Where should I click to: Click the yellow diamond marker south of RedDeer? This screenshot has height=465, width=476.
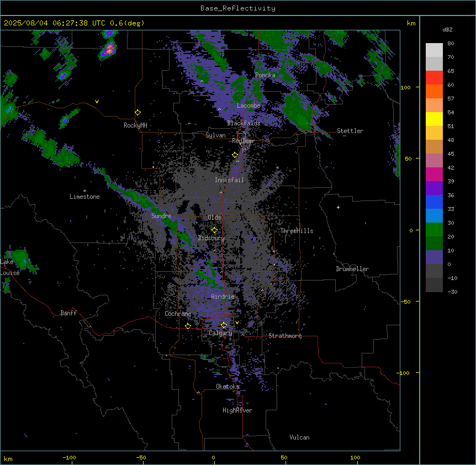pyautogui.click(x=235, y=155)
